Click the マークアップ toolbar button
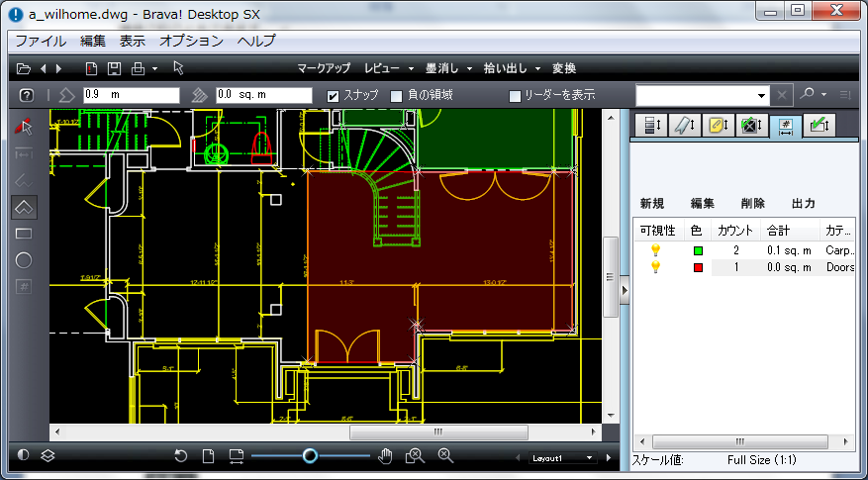This screenshot has height=480, width=868. (x=324, y=68)
